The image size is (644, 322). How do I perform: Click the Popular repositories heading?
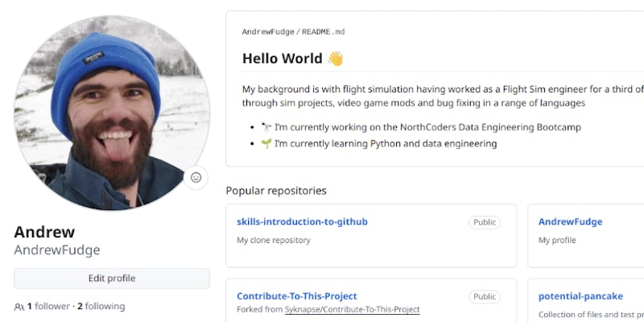coord(276,191)
